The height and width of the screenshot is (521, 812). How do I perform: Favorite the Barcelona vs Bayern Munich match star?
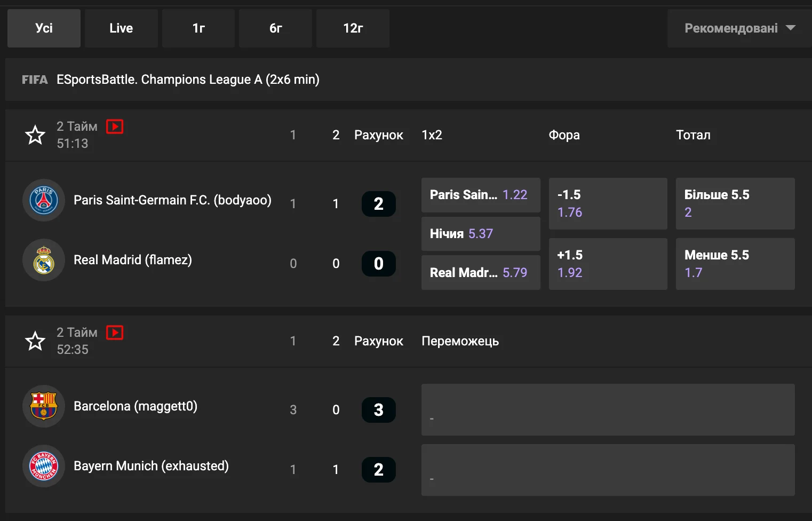pos(35,341)
